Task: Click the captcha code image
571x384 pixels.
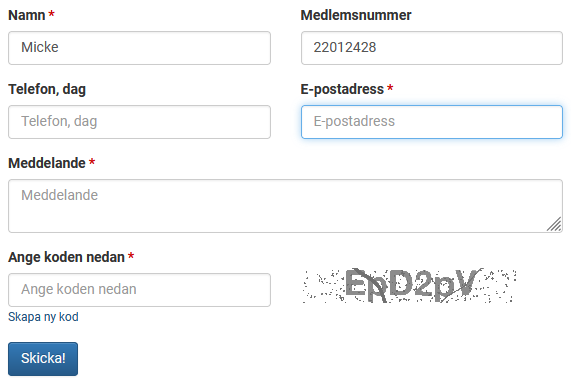Action: pyautogui.click(x=409, y=286)
